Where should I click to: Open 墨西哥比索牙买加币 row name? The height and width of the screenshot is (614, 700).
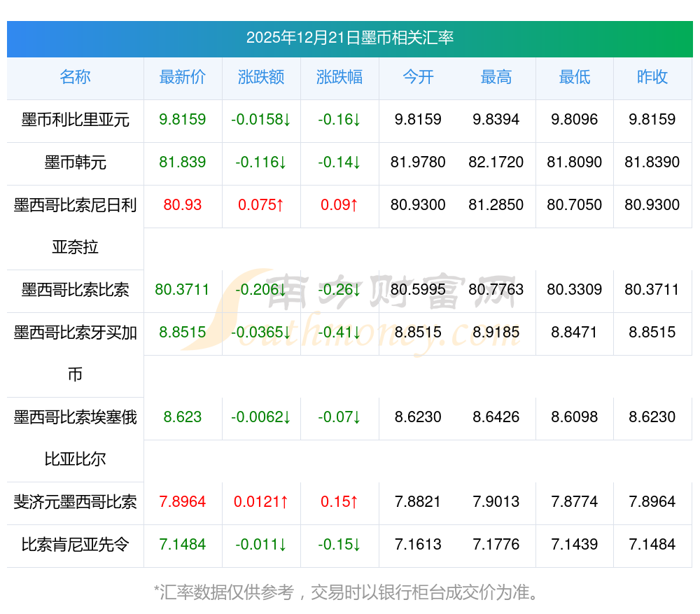75,353
